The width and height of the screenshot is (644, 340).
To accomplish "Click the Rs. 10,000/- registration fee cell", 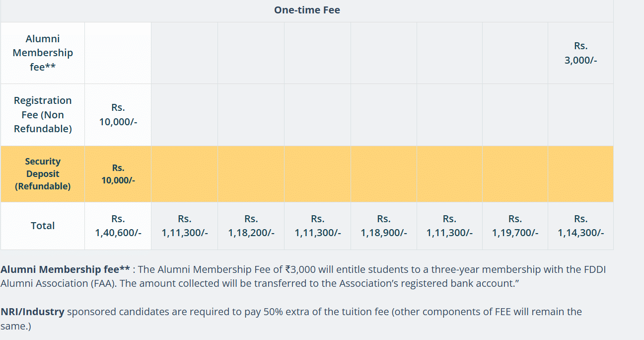I will (118, 114).
